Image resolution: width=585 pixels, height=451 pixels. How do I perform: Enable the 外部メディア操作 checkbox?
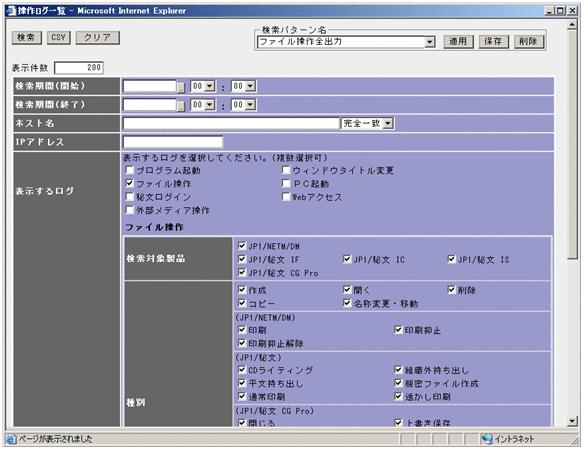[129, 210]
